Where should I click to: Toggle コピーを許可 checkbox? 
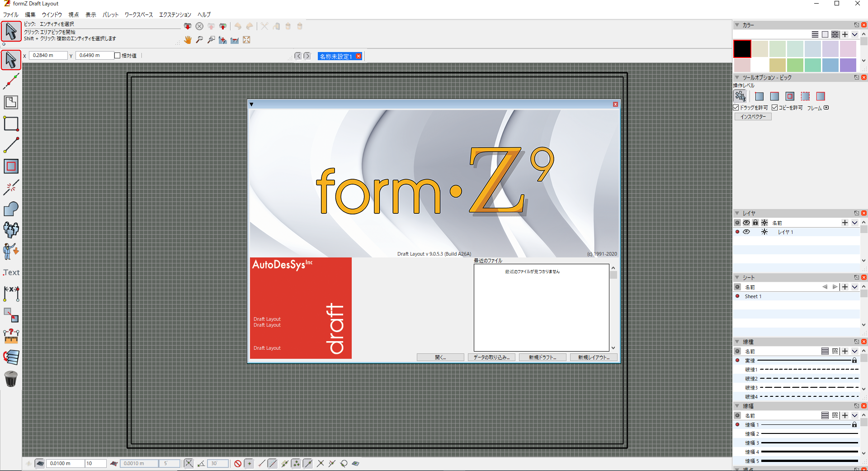pyautogui.click(x=774, y=108)
